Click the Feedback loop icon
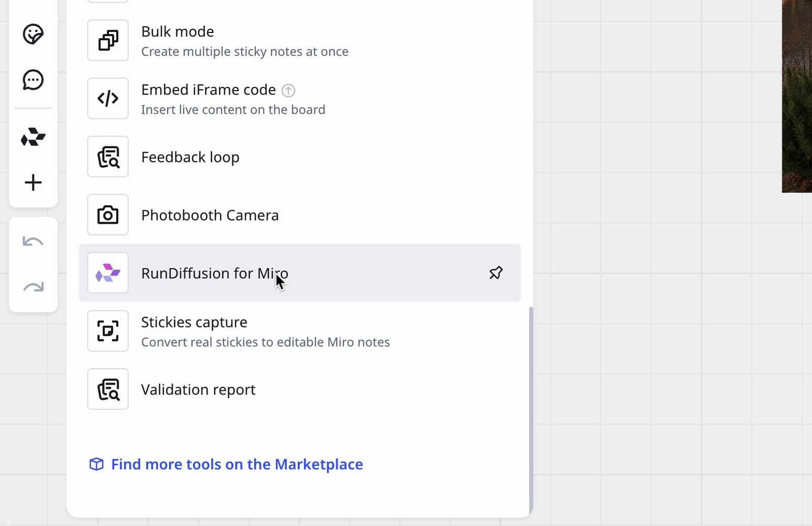 click(x=108, y=157)
